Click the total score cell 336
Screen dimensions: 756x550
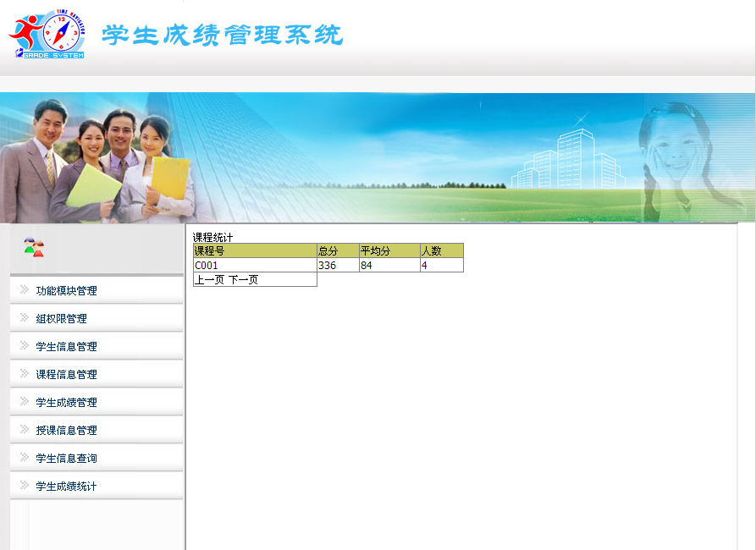(328, 266)
